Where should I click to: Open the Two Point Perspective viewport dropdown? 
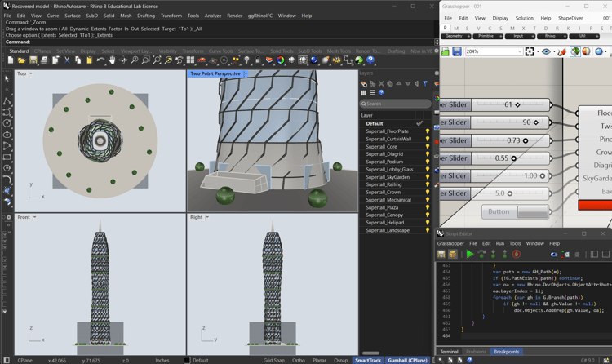(x=246, y=73)
